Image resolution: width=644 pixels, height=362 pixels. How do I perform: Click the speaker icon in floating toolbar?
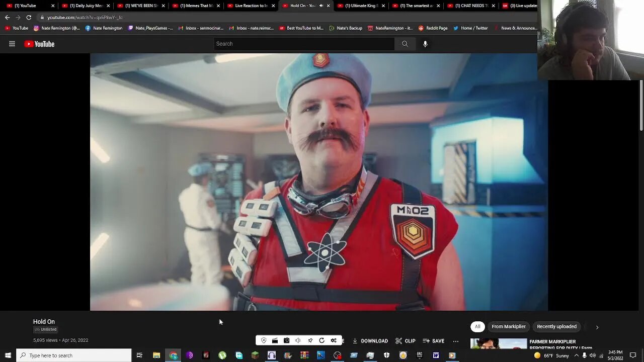click(298, 340)
